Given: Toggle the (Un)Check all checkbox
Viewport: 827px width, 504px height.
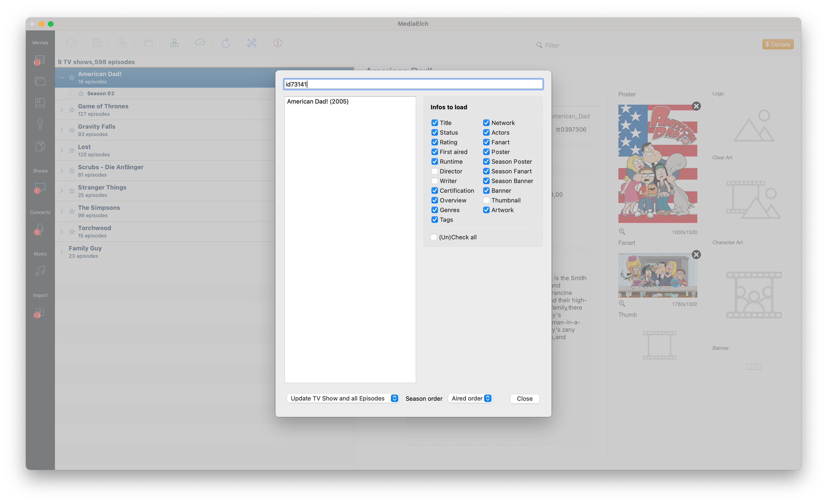Looking at the screenshot, I should click(434, 237).
